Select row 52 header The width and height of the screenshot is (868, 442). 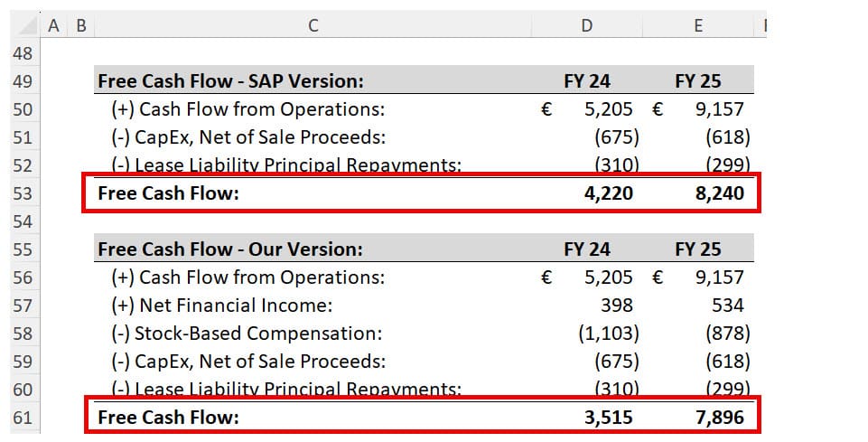tap(25, 165)
